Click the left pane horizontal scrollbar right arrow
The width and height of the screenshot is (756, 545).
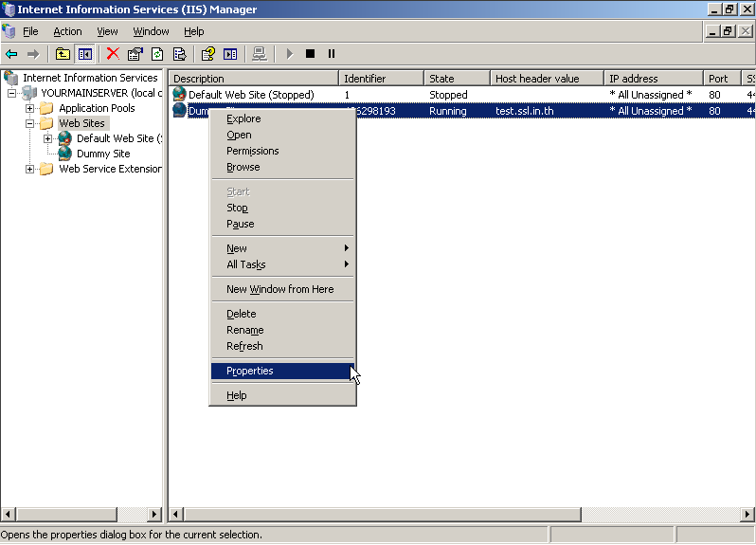pos(155,515)
